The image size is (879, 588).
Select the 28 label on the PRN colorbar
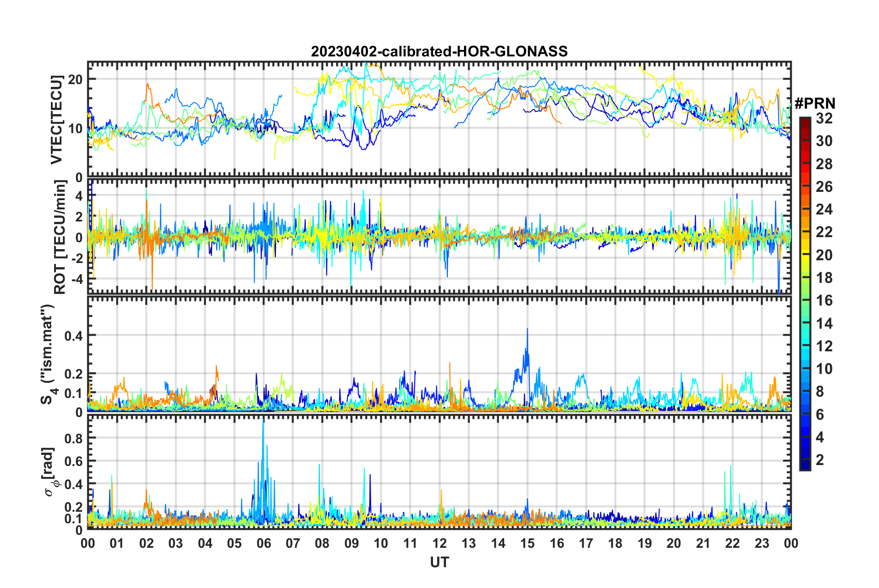click(x=824, y=164)
